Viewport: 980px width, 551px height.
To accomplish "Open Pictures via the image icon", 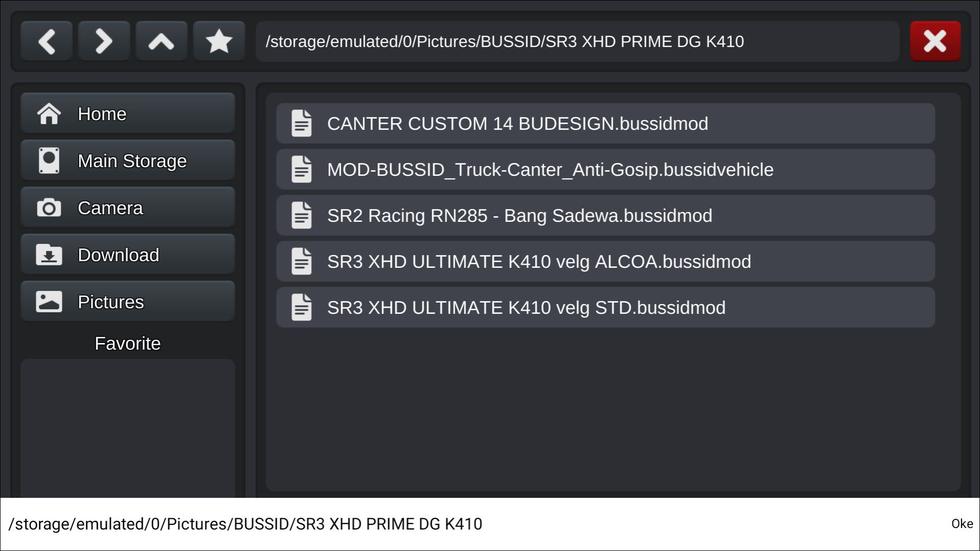I will click(48, 301).
